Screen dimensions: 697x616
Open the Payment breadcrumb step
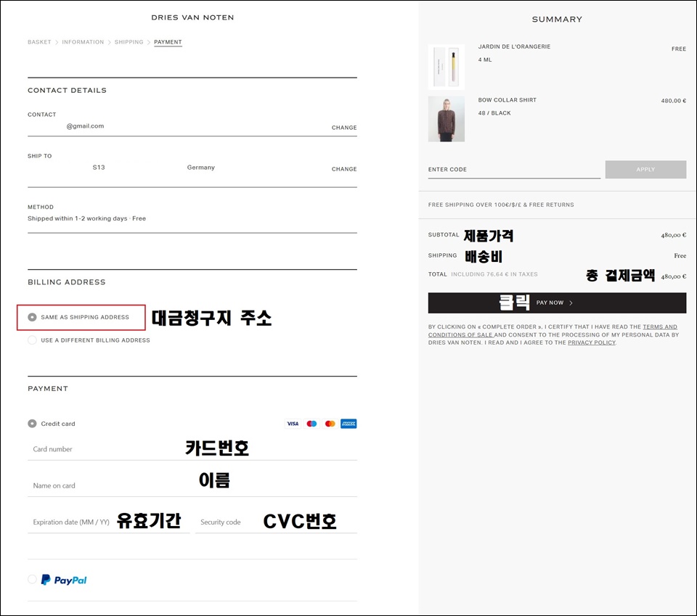pyautogui.click(x=168, y=42)
